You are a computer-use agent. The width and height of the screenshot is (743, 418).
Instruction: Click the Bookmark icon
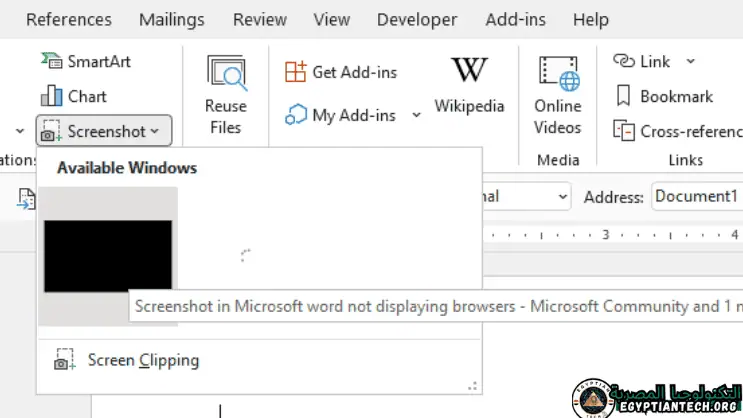624,97
